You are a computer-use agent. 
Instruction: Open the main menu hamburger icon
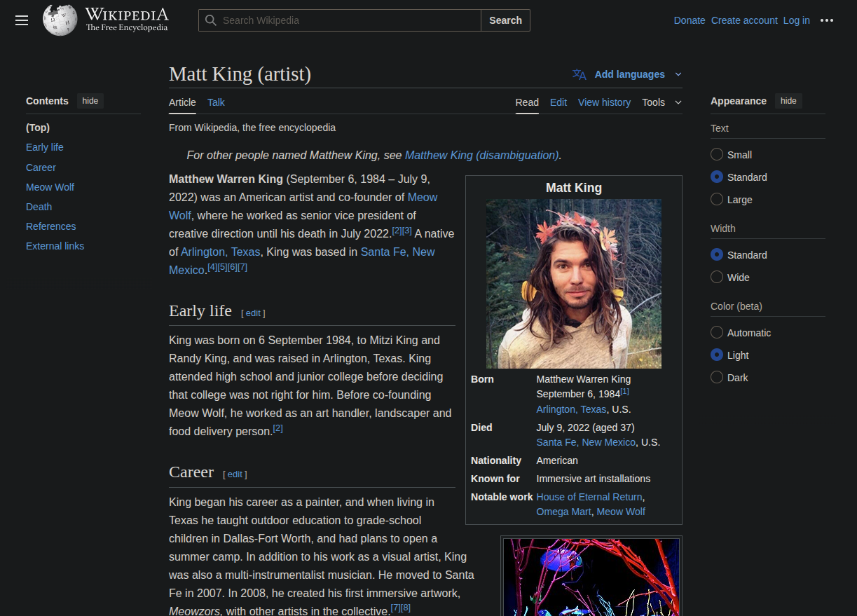pos(22,20)
